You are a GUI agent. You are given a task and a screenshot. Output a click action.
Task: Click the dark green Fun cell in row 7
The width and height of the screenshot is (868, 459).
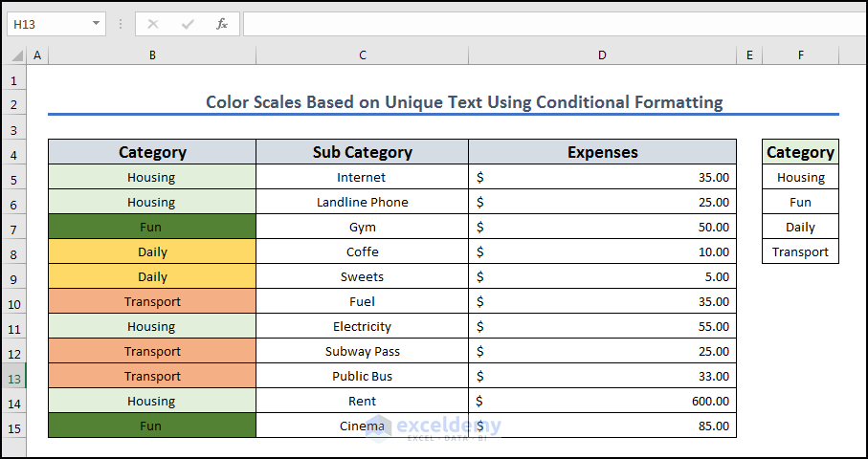point(152,228)
